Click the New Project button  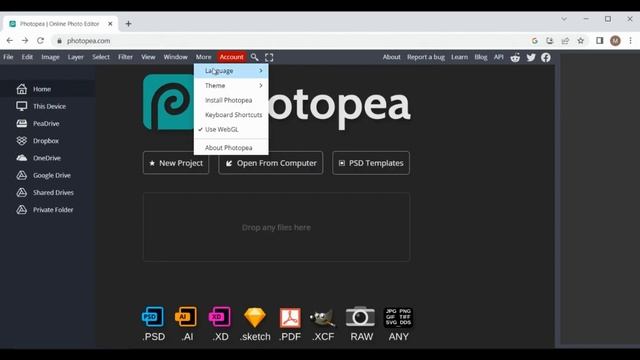point(176,163)
